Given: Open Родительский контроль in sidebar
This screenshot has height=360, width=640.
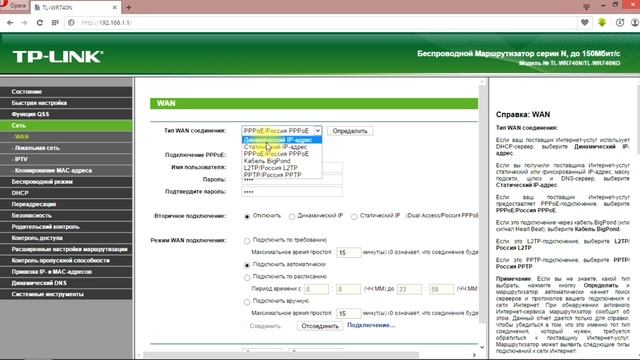Looking at the screenshot, I should 66,227.
